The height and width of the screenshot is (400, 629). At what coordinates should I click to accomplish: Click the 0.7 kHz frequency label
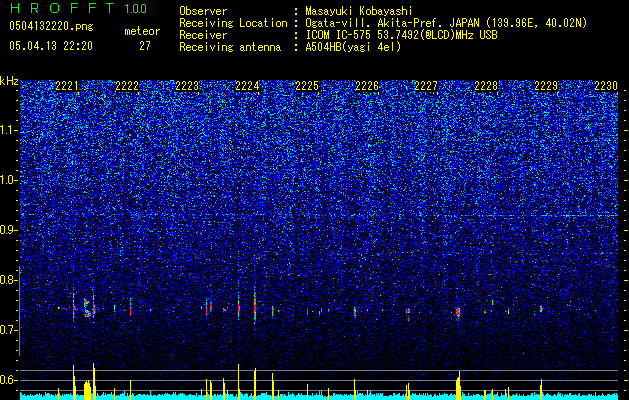[8, 330]
